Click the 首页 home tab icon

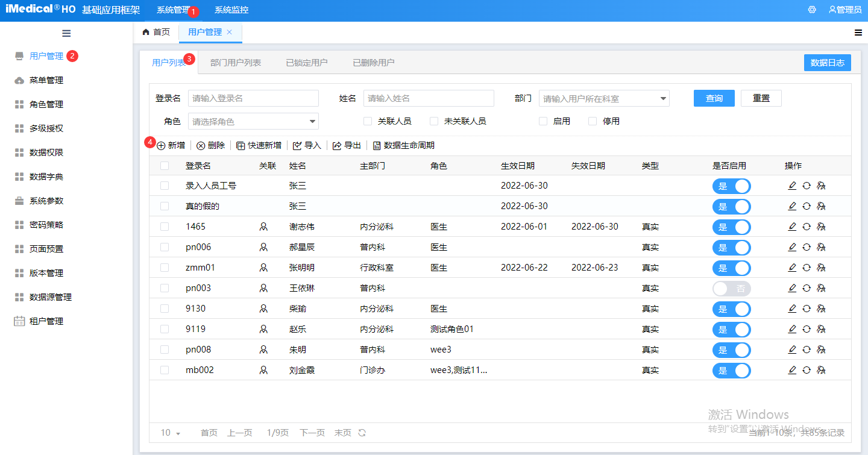pyautogui.click(x=146, y=32)
